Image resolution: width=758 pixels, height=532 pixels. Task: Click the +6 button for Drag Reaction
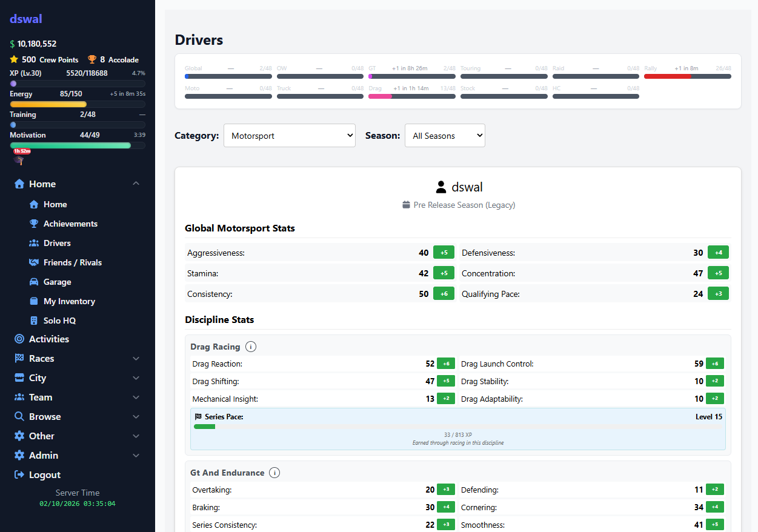coord(446,364)
